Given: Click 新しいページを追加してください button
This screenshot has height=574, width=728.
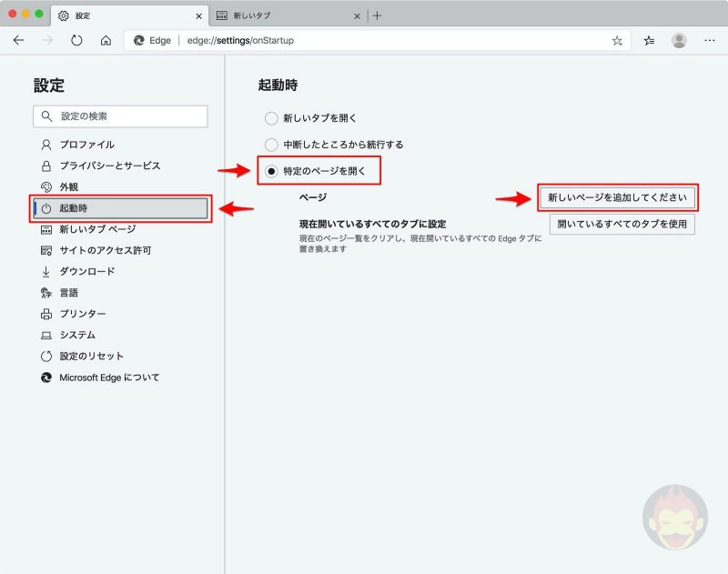Looking at the screenshot, I should point(617,197).
